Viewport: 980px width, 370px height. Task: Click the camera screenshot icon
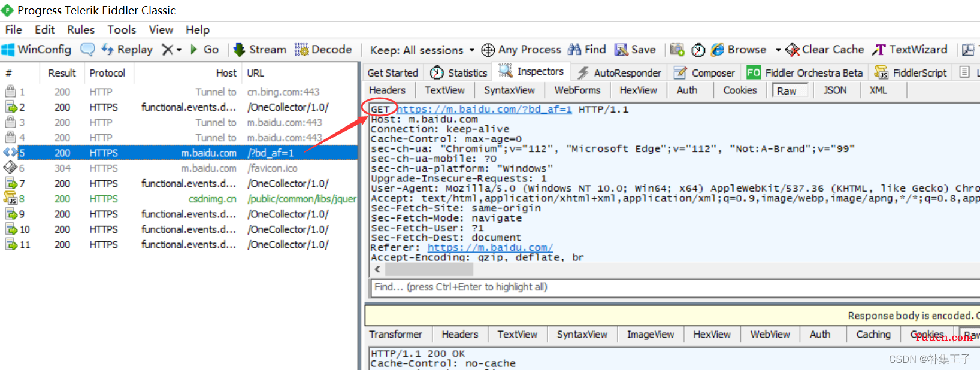click(x=677, y=50)
